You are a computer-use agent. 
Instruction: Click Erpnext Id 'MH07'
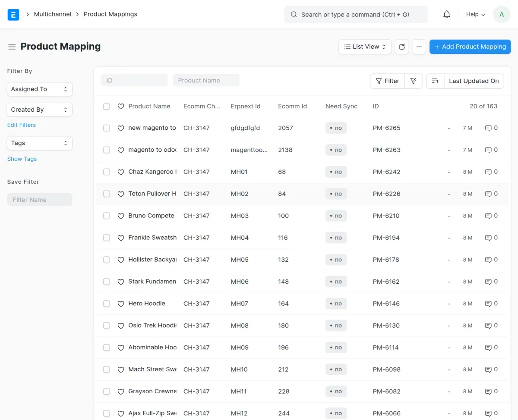pos(240,304)
